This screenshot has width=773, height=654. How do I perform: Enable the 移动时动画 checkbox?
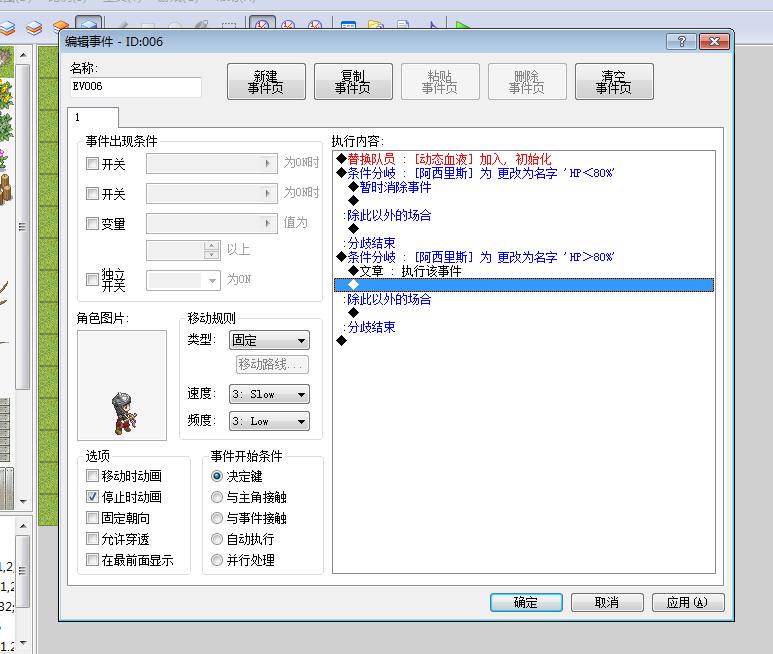[92, 476]
